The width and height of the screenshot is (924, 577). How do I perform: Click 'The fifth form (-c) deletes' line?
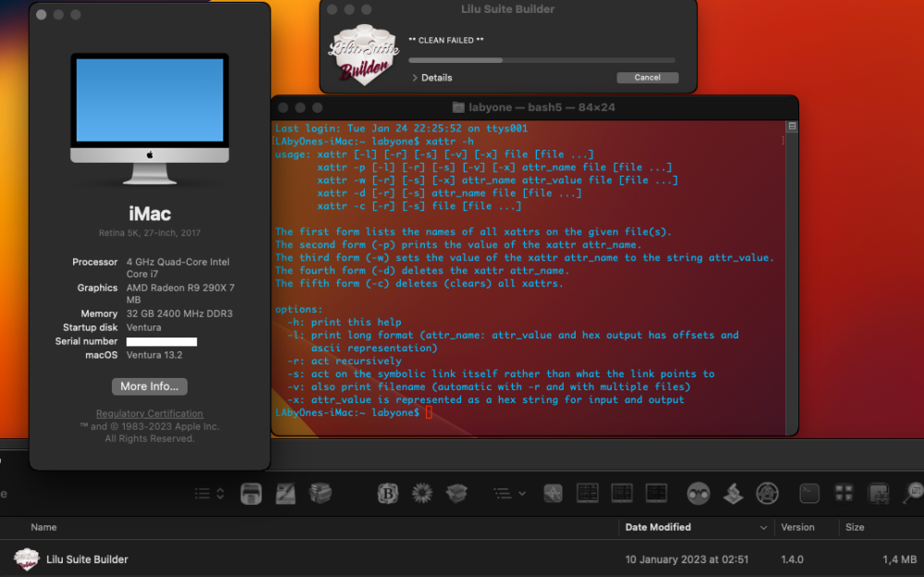pyautogui.click(x=419, y=283)
